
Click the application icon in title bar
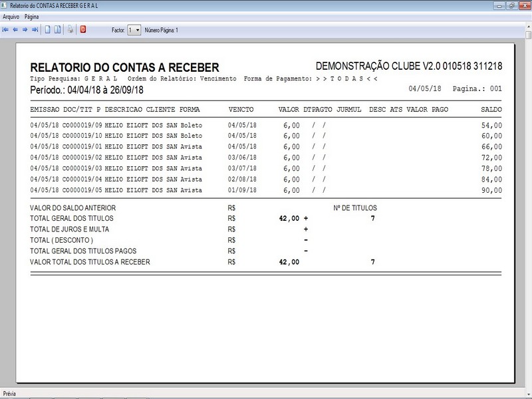point(5,5)
